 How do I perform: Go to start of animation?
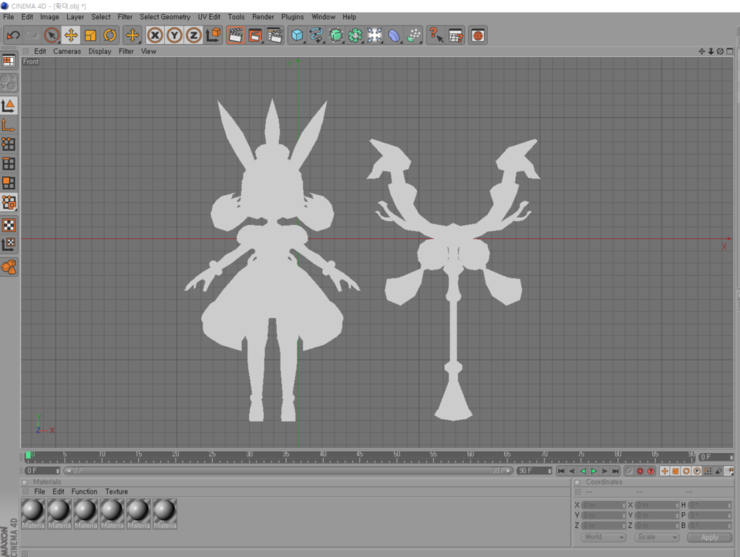[x=561, y=471]
